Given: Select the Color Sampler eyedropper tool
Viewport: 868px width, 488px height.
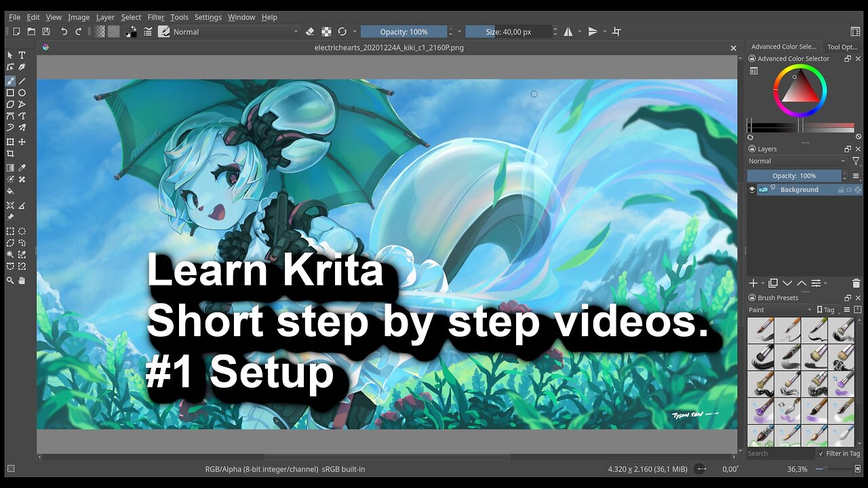Looking at the screenshot, I should (22, 167).
